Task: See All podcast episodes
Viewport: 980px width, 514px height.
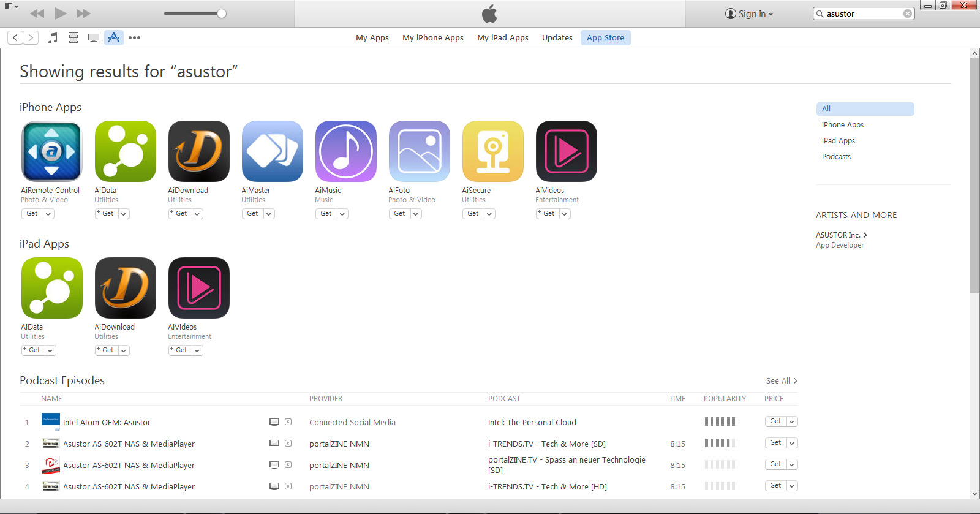Action: pyautogui.click(x=782, y=381)
